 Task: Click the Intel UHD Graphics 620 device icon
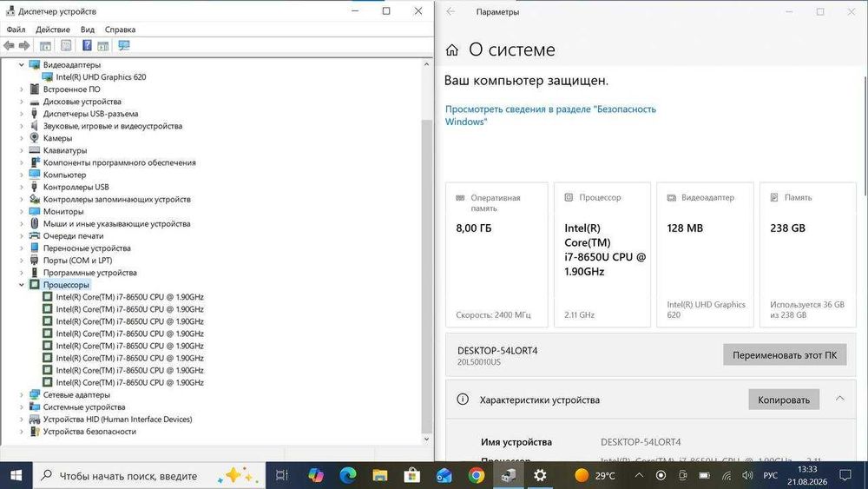(x=48, y=77)
